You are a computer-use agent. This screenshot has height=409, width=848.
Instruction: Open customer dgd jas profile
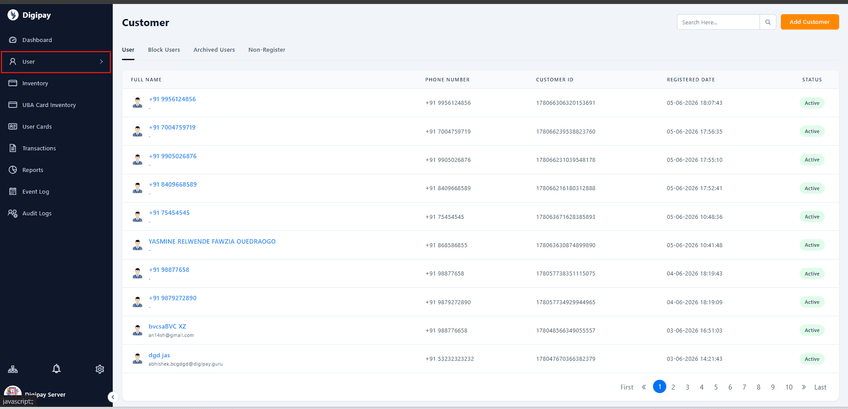click(160, 355)
